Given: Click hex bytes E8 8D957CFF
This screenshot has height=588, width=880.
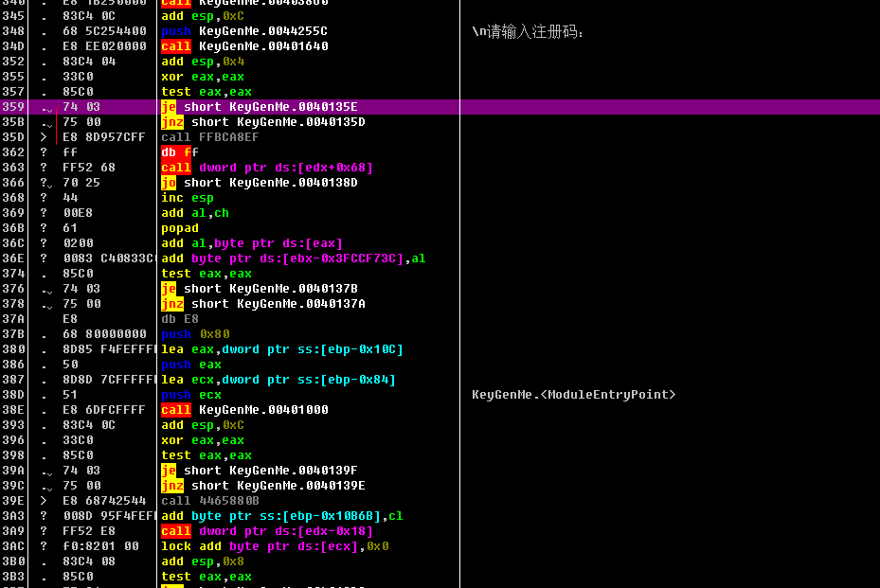Looking at the screenshot, I should [104, 137].
